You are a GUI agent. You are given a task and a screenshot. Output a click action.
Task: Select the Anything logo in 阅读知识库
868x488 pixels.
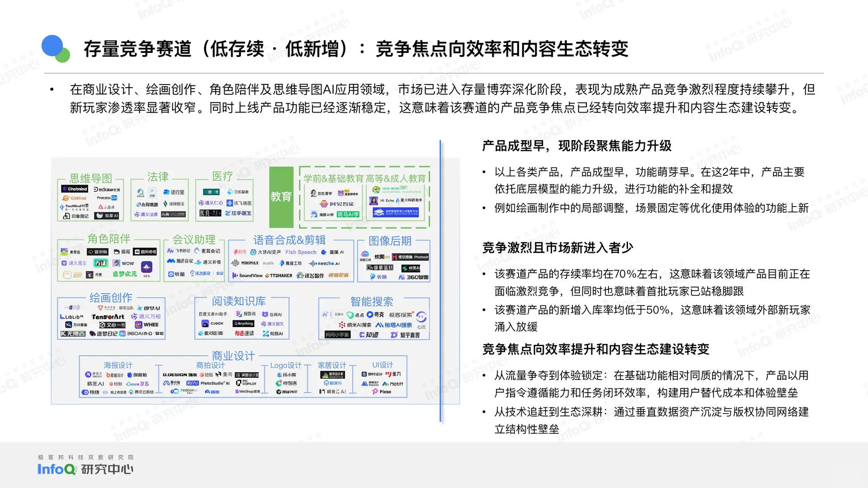[x=244, y=324]
